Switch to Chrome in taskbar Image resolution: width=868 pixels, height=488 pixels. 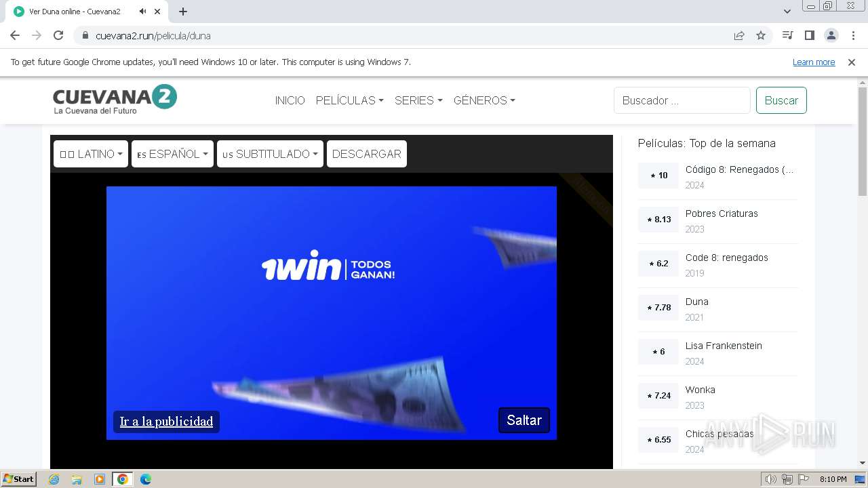tap(123, 479)
